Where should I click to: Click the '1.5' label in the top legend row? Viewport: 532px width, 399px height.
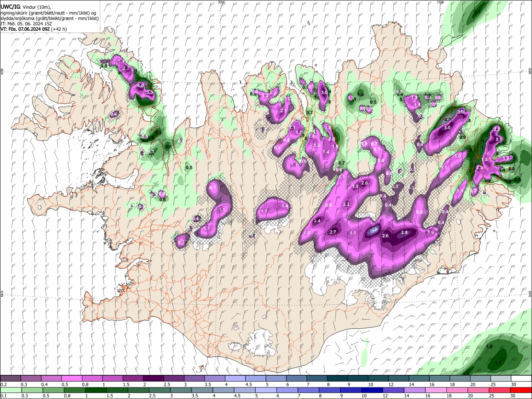tap(126, 384)
